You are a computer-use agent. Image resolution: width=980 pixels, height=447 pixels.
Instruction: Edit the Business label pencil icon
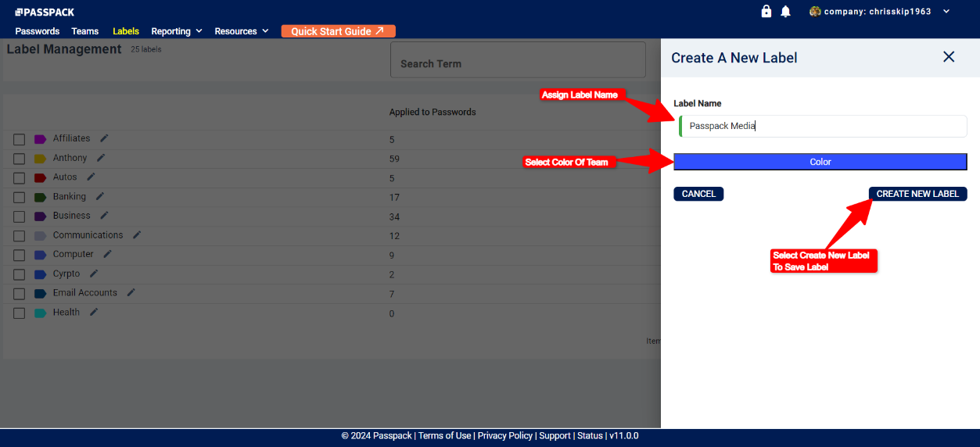coord(104,216)
